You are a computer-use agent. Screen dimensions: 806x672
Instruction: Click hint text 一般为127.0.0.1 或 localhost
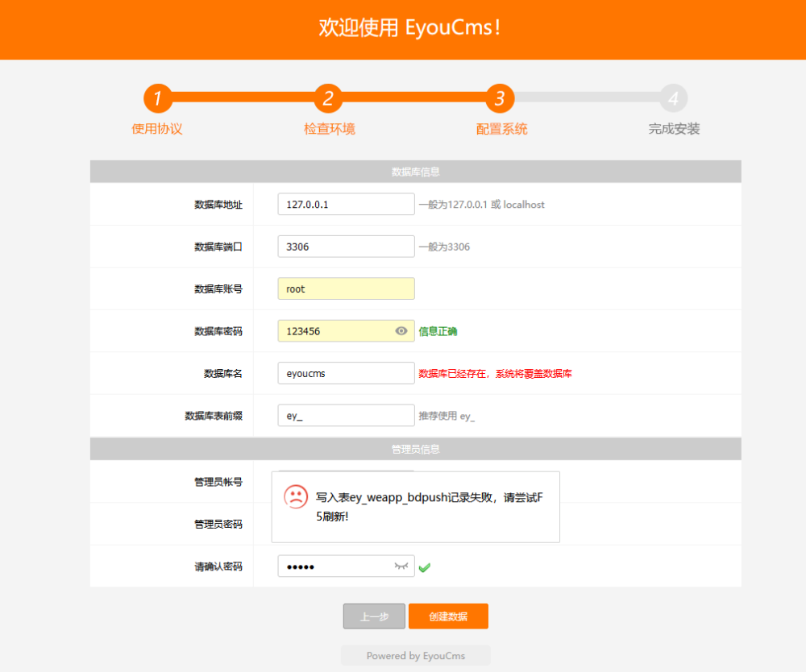click(x=482, y=205)
